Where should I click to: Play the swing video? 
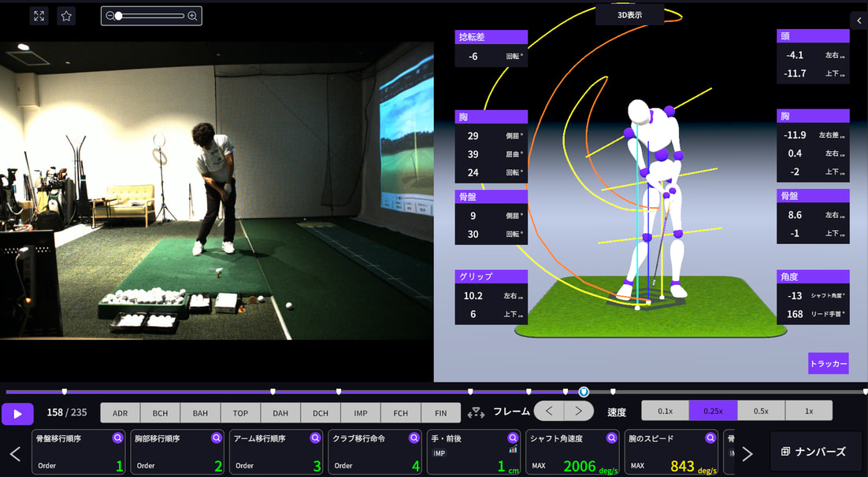tap(17, 414)
